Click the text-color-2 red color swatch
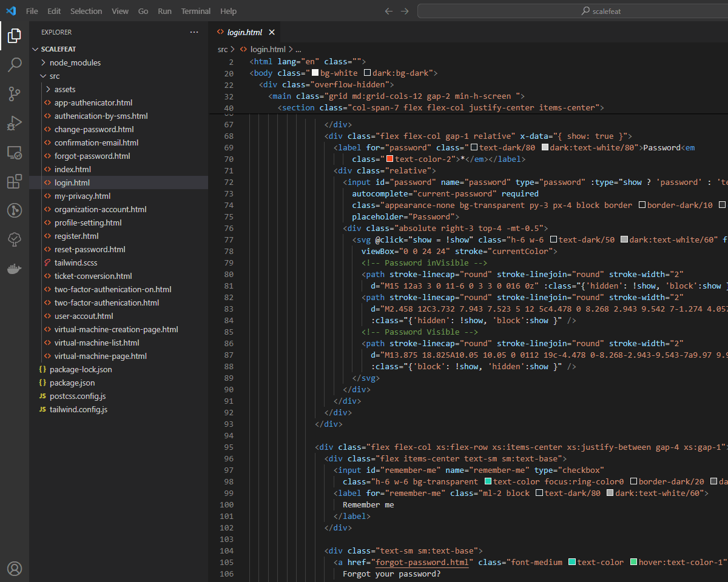Image resolution: width=728 pixels, height=582 pixels. pyautogui.click(x=390, y=159)
